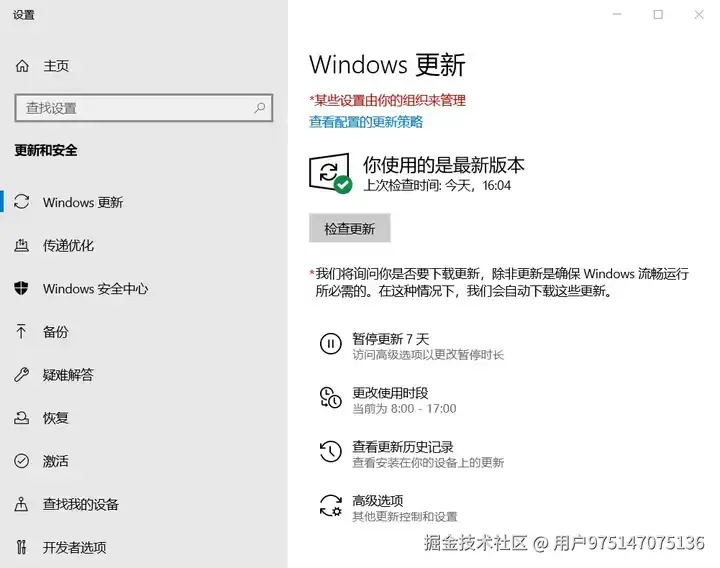Click the 传递优化 delivery icon
This screenshot has height=568, width=720.
(x=21, y=245)
